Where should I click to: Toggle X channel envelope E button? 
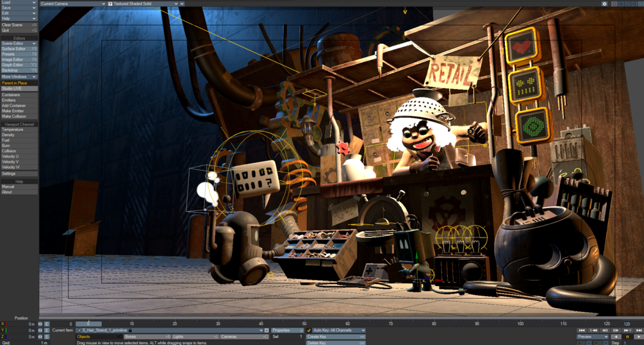click(47, 324)
